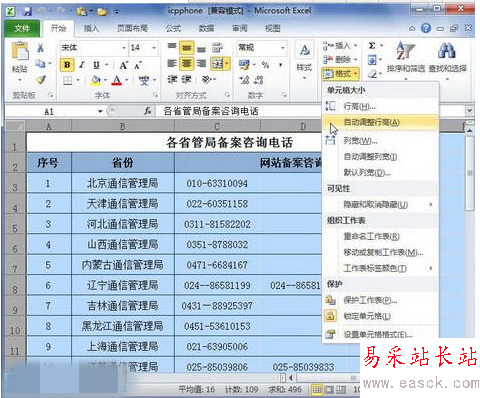This screenshot has height=398, width=480.
Task: Click the Format dropdown button
Action: [x=340, y=73]
